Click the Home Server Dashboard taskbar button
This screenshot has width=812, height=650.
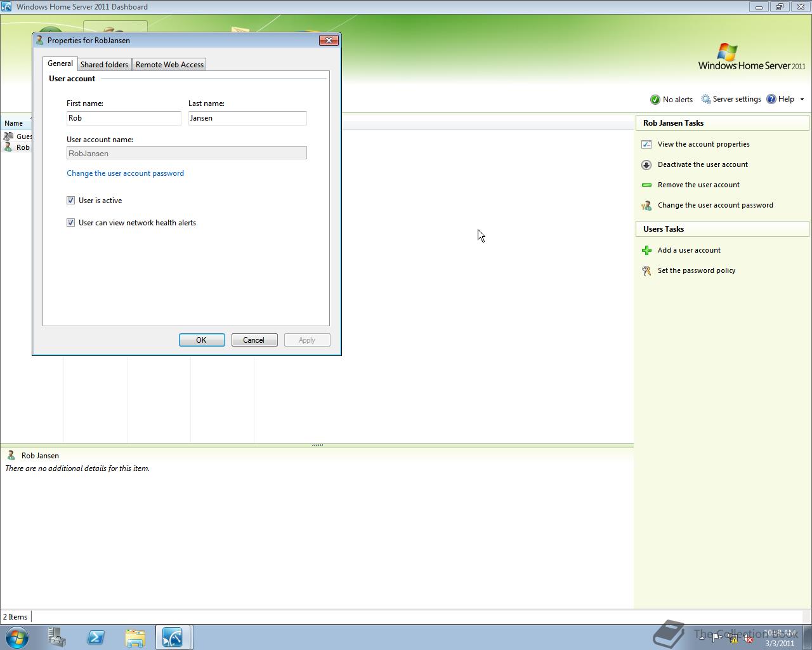(173, 637)
